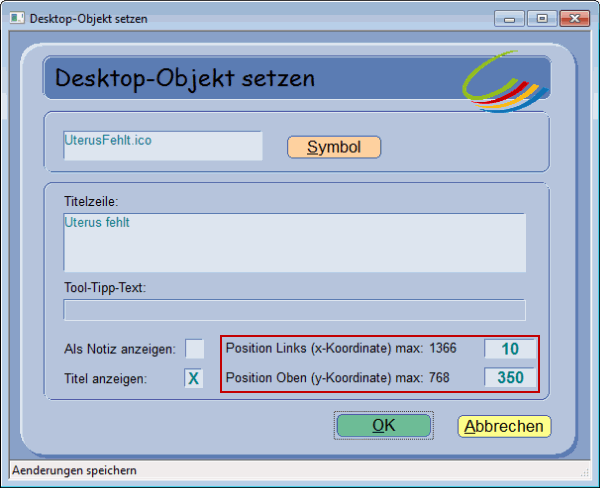The width and height of the screenshot is (600, 488).
Task: Click the application icon in the title bar
Action: click(x=17, y=18)
